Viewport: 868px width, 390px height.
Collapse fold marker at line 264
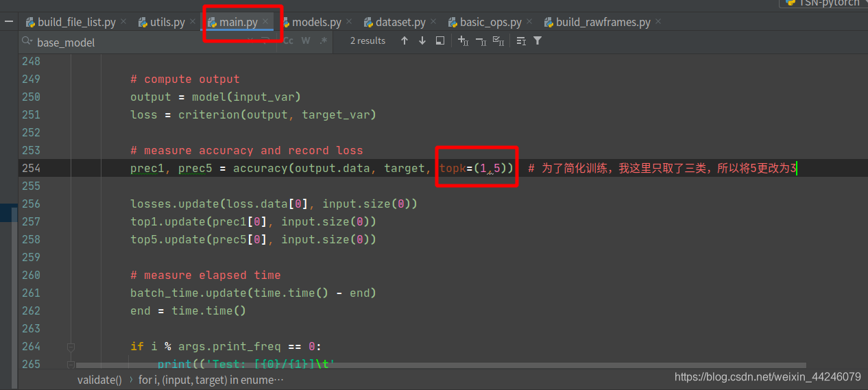pyautogui.click(x=71, y=347)
